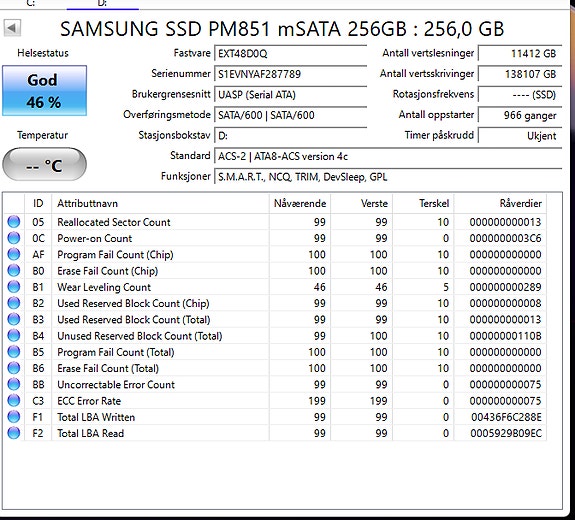Click status icon of Erase Fail Count (Total)

point(14,368)
